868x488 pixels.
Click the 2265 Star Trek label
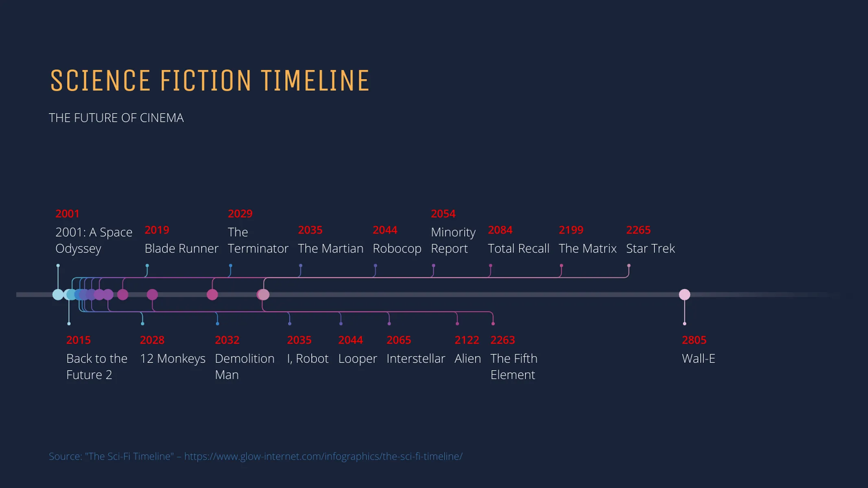click(x=650, y=238)
